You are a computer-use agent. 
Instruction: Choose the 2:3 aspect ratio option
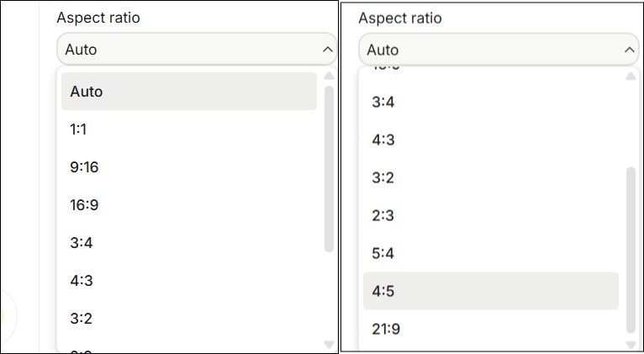[x=490, y=215]
